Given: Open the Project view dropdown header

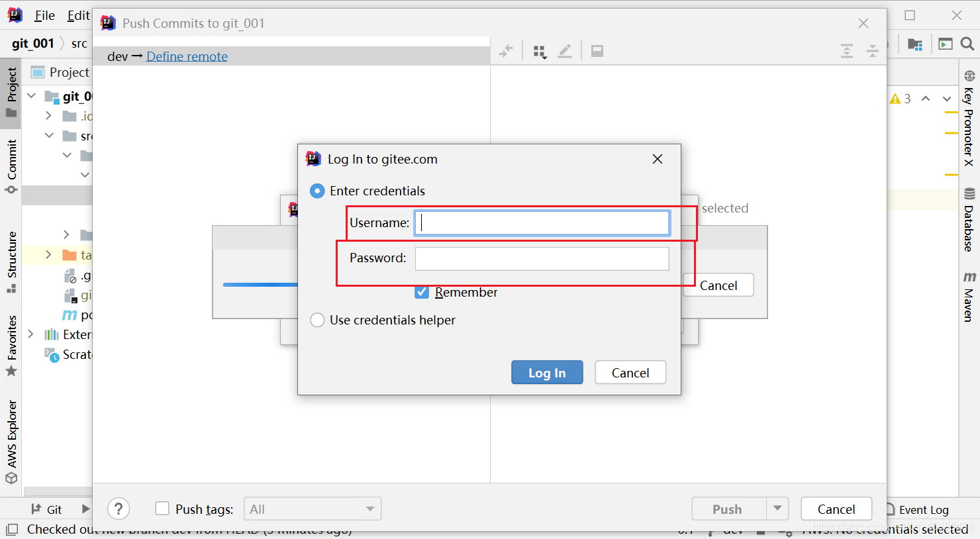Looking at the screenshot, I should 60,72.
